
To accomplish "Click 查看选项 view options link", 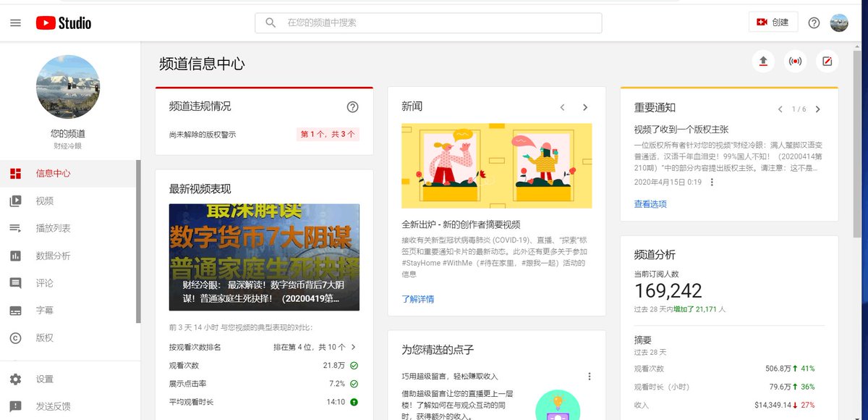I will pyautogui.click(x=650, y=204).
